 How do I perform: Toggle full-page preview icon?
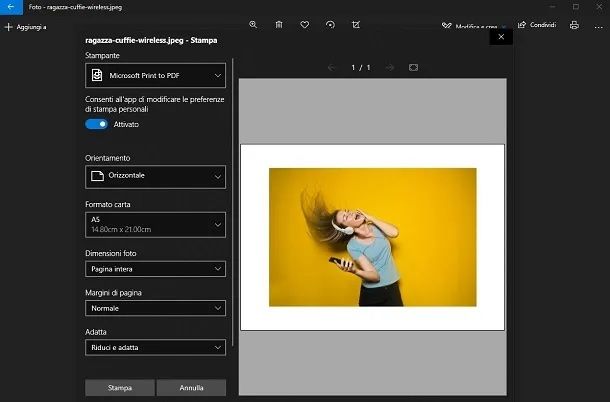(413, 67)
